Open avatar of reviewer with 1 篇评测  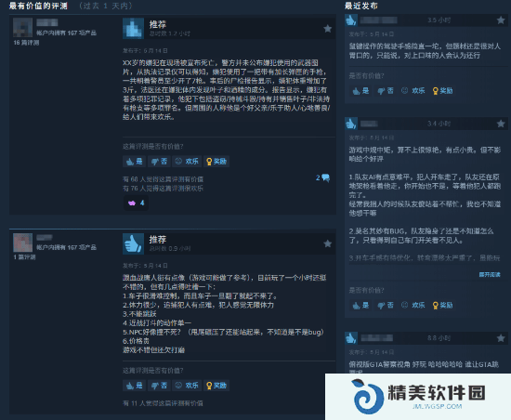tap(23, 243)
